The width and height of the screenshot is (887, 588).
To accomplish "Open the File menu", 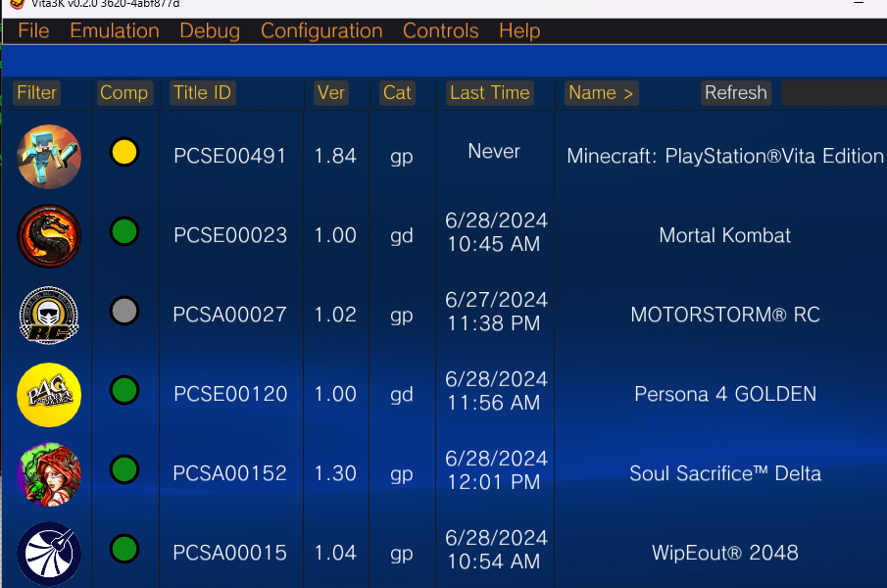I will [x=33, y=31].
